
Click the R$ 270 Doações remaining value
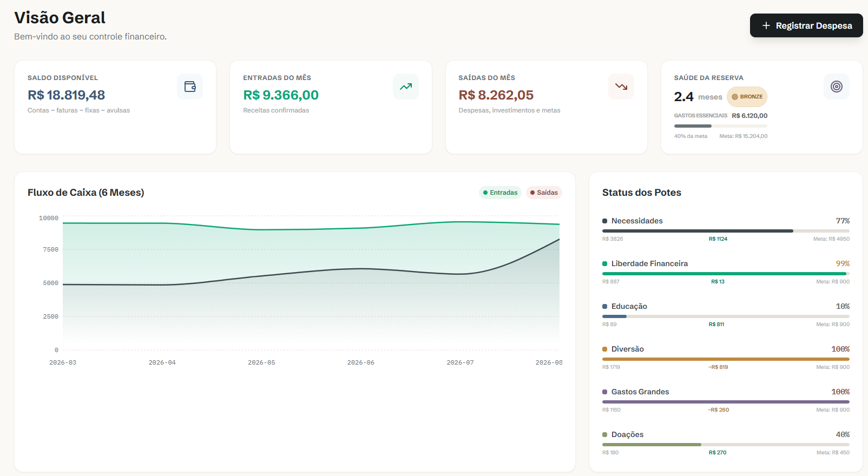[718, 453]
